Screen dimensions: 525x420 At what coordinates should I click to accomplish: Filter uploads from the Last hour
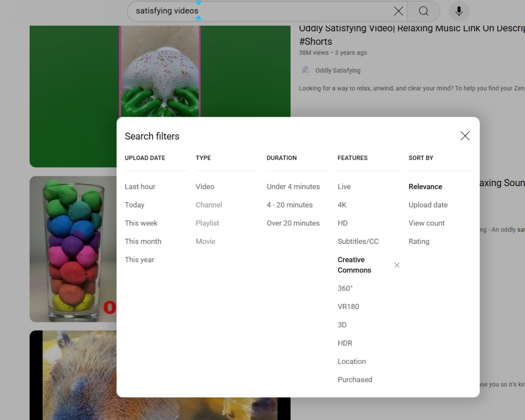[140, 187]
